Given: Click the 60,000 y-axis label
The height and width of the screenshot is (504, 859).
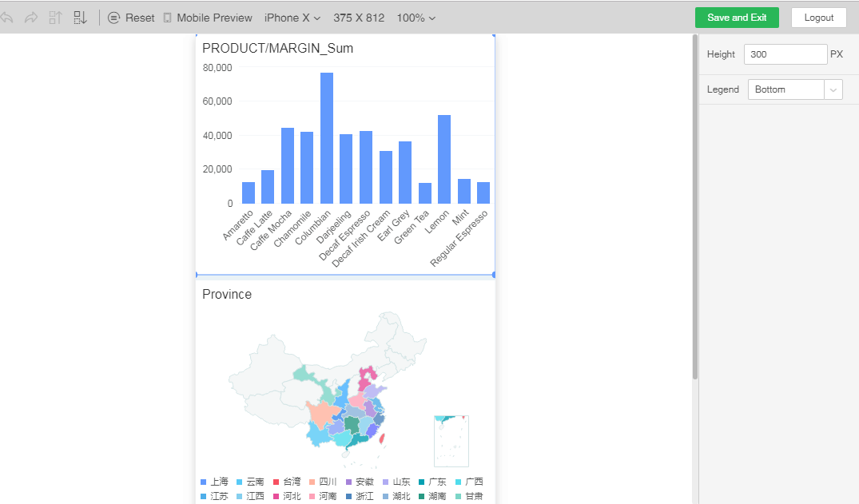Looking at the screenshot, I should [217, 101].
